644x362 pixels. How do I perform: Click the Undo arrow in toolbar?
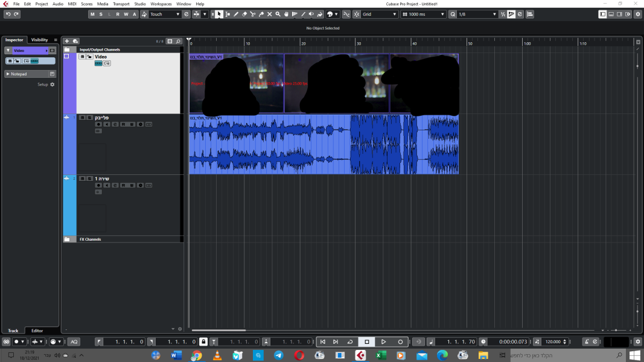[8, 14]
